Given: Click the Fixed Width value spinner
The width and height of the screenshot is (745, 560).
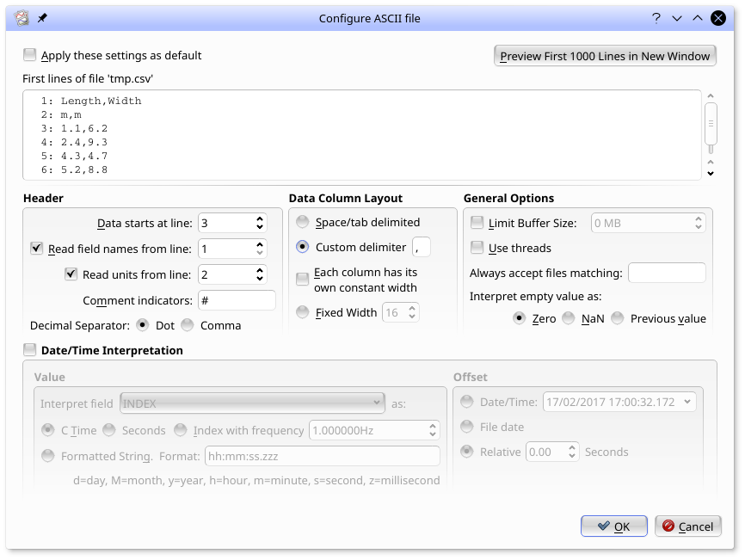Looking at the screenshot, I should click(401, 312).
